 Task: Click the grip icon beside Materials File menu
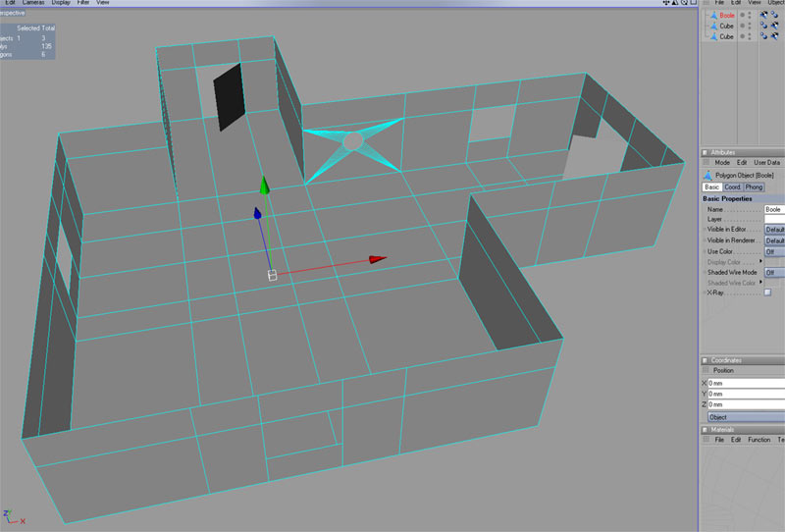706,440
